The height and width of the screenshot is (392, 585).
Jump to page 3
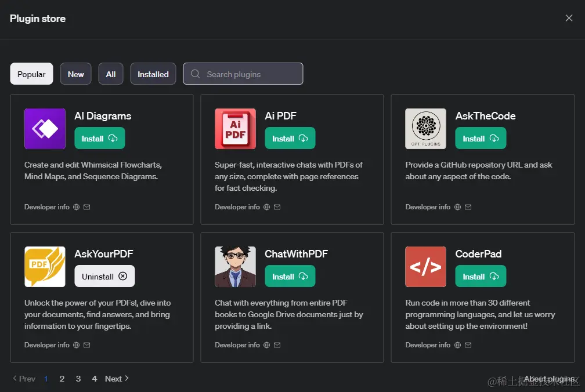(x=78, y=379)
